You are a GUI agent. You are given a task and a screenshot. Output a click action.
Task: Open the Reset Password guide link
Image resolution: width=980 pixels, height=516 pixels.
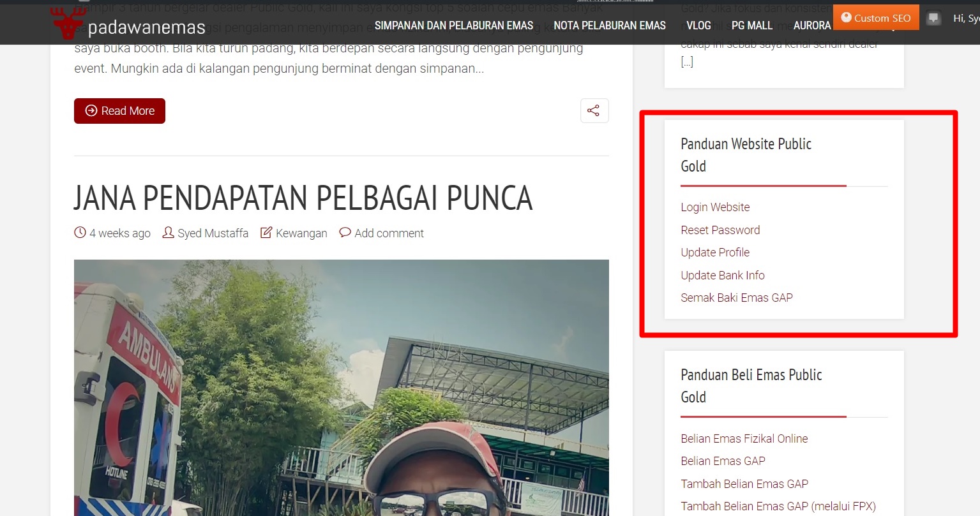[720, 230]
